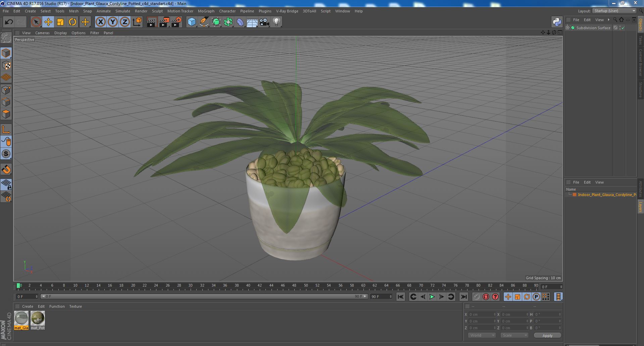This screenshot has height=346, width=644.
Task: Open the Layout dropdown
Action: tap(614, 11)
